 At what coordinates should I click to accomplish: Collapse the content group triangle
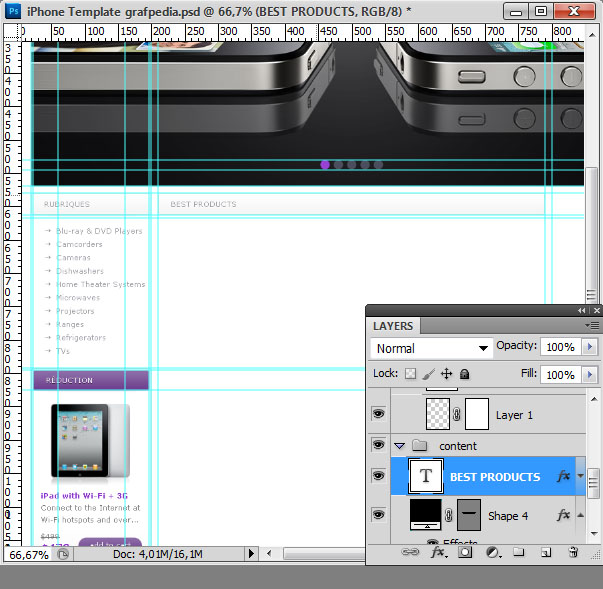click(x=400, y=446)
